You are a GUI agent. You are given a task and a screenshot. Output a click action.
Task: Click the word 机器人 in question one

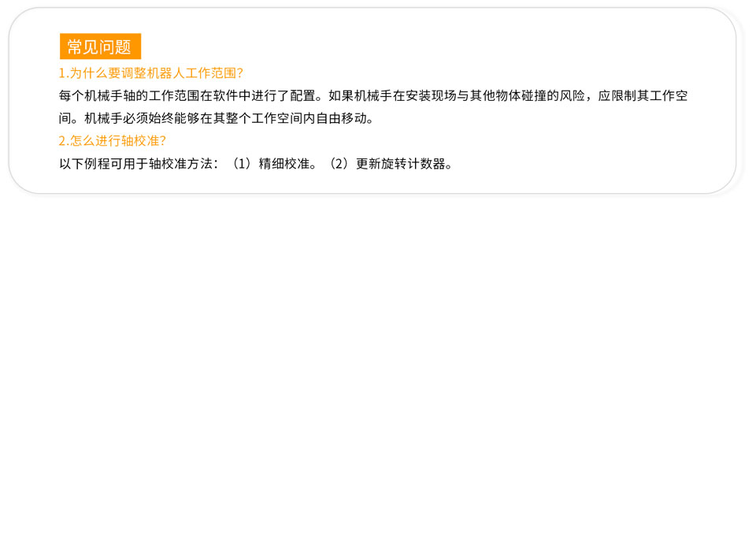(x=166, y=72)
